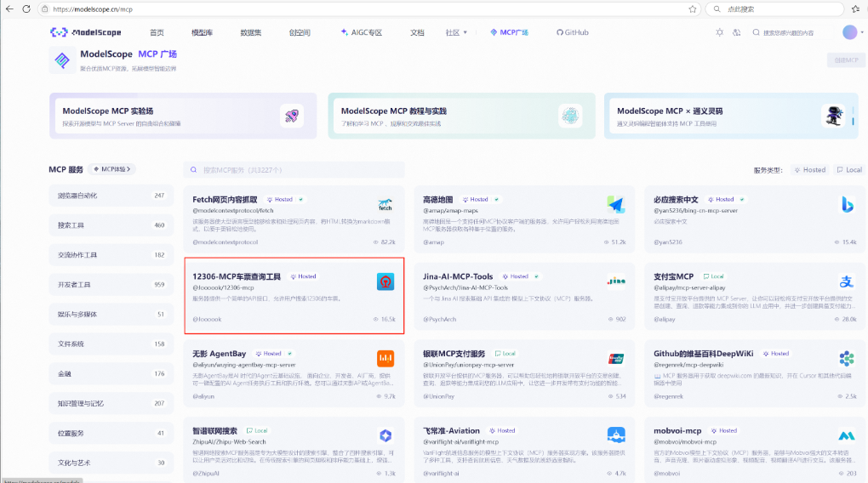Click the ModelScope logo

[x=85, y=32]
